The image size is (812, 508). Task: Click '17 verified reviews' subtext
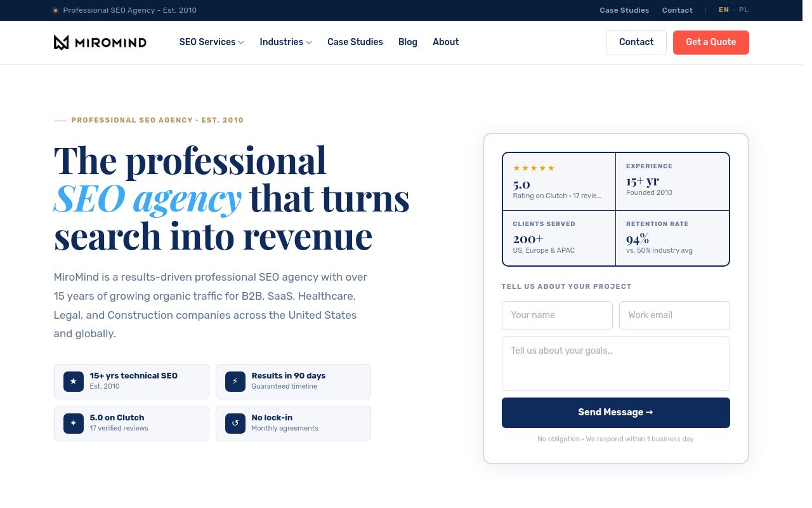coord(119,428)
